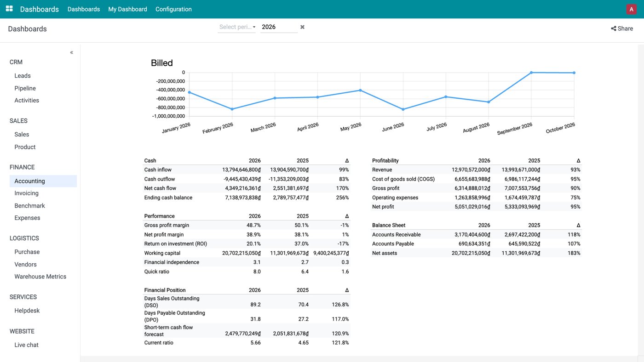The image size is (644, 362).
Task: Click the Cash inflow 2026 value
Action: click(x=241, y=170)
